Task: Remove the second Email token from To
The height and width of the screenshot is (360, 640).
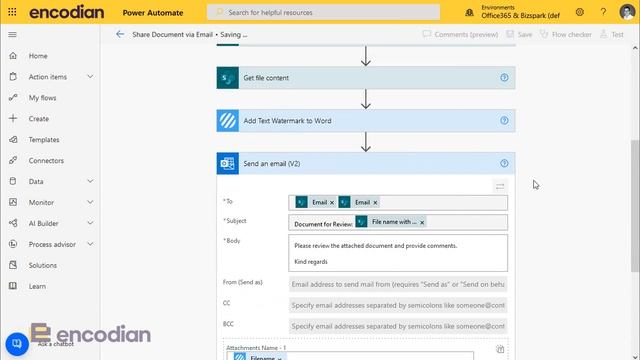Action: click(x=375, y=202)
